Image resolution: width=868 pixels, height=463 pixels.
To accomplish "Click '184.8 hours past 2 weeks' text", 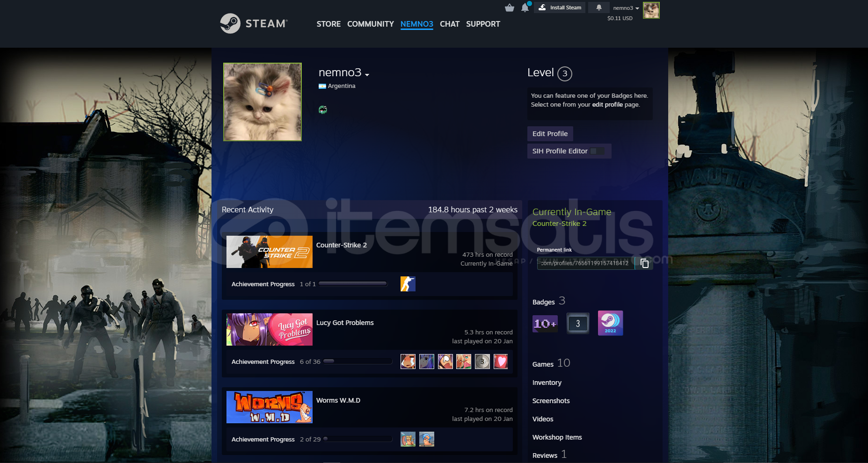I will (473, 210).
